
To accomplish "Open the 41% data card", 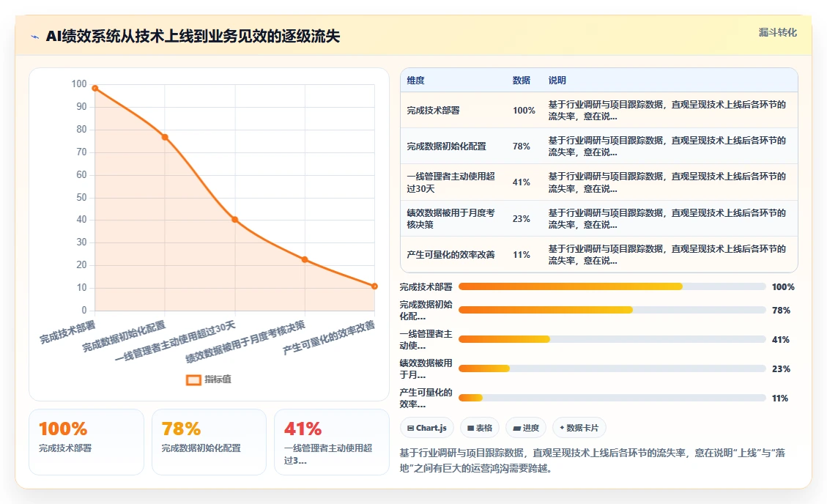I will click(x=332, y=442).
